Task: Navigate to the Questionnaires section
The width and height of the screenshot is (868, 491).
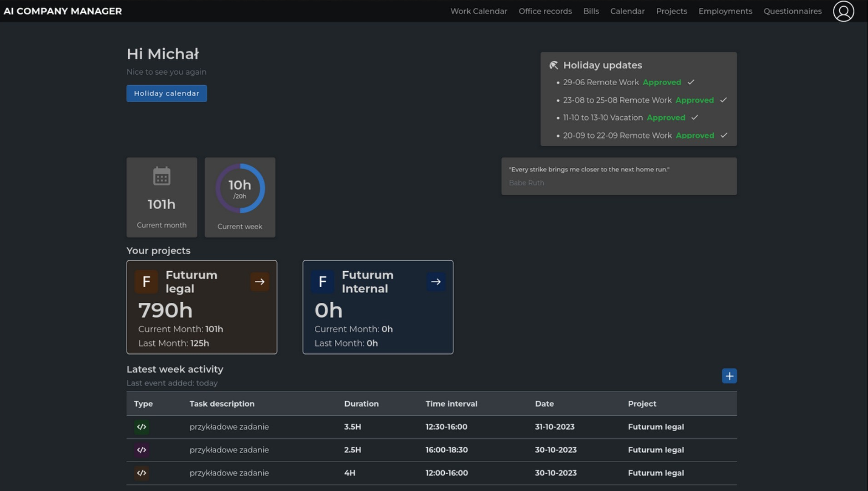Action: pyautogui.click(x=792, y=11)
